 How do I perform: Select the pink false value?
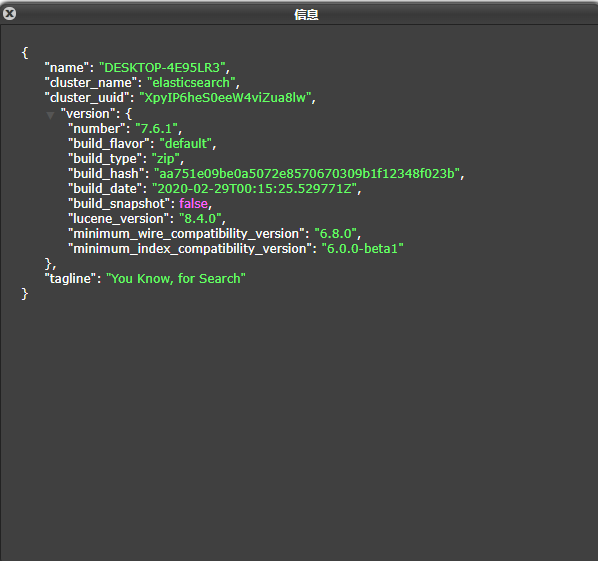pos(193,204)
